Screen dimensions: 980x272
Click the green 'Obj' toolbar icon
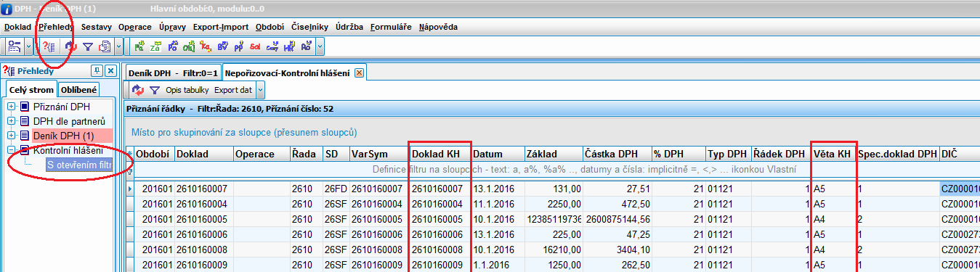point(189,47)
